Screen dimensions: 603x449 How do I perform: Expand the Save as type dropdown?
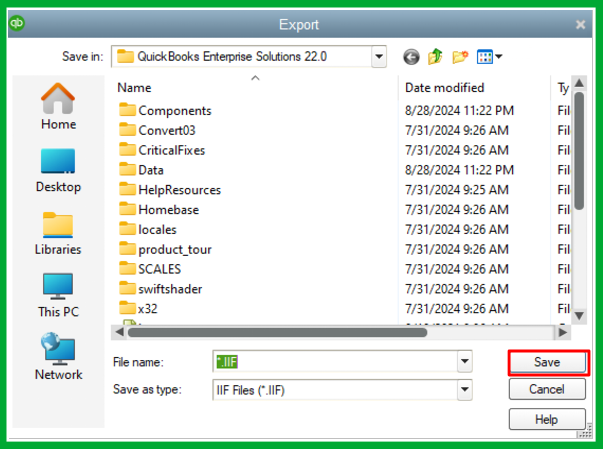click(465, 390)
